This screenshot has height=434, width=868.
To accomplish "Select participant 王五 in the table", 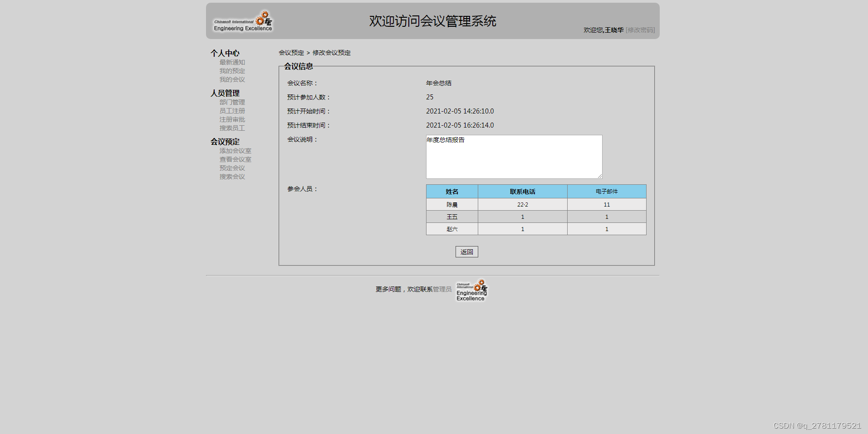I will [452, 217].
